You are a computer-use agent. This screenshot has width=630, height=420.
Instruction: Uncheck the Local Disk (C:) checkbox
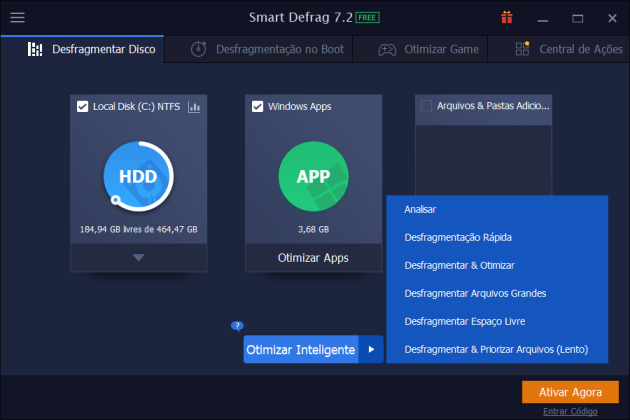(x=82, y=107)
